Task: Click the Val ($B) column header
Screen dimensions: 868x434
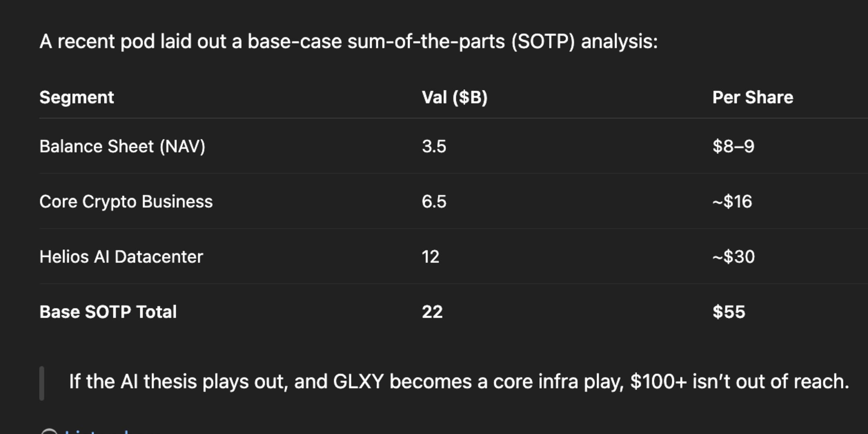Action: coord(454,97)
